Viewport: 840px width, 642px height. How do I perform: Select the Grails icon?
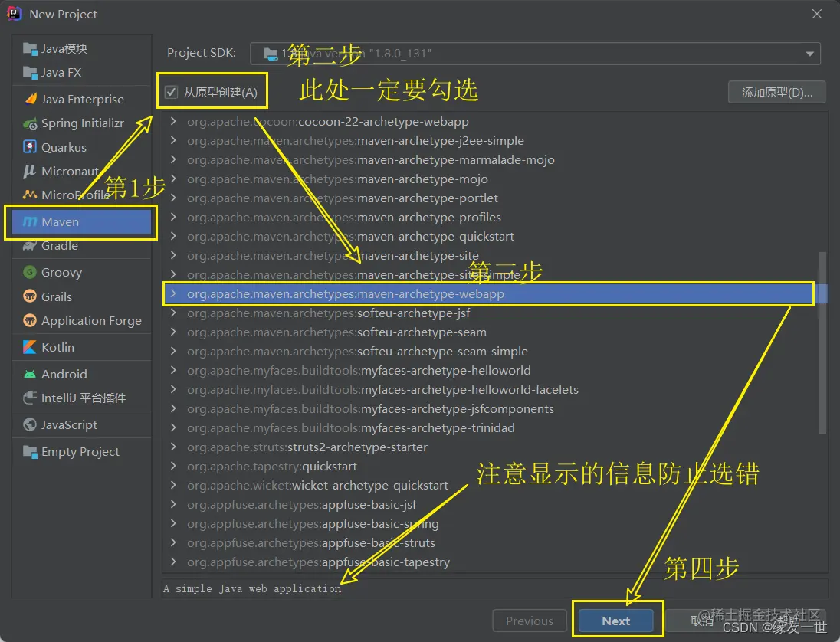click(29, 296)
